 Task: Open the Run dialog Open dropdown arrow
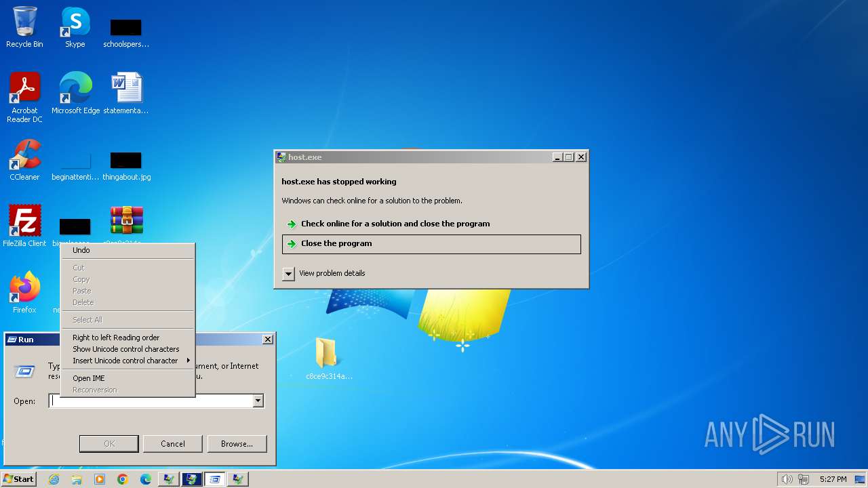(x=258, y=401)
